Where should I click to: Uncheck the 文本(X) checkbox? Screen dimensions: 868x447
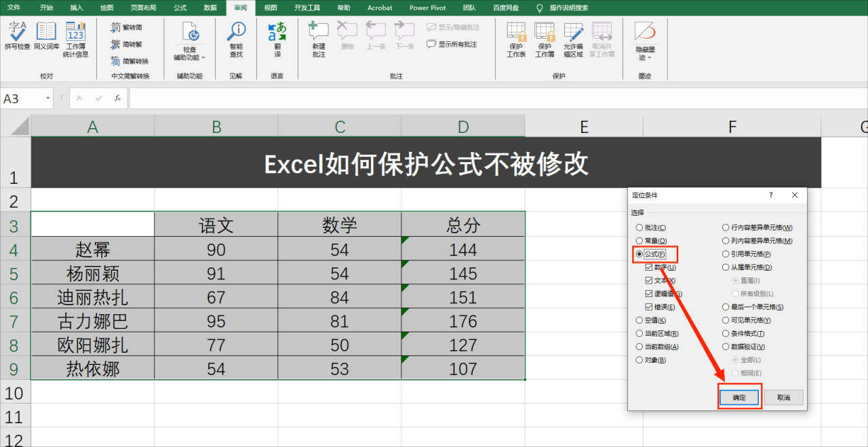point(661,281)
